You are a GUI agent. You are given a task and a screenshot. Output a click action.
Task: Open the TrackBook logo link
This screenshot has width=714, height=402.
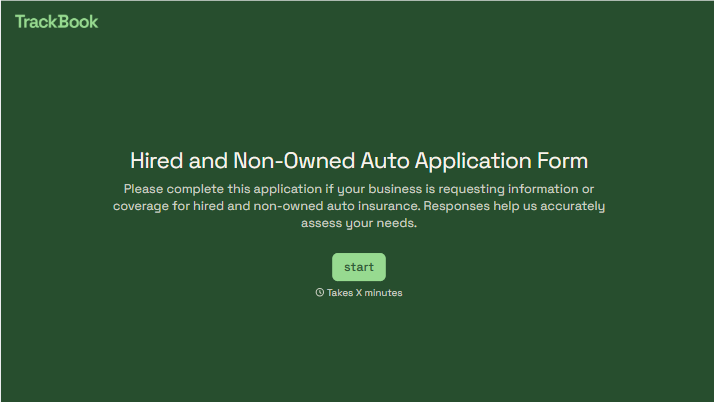56,22
